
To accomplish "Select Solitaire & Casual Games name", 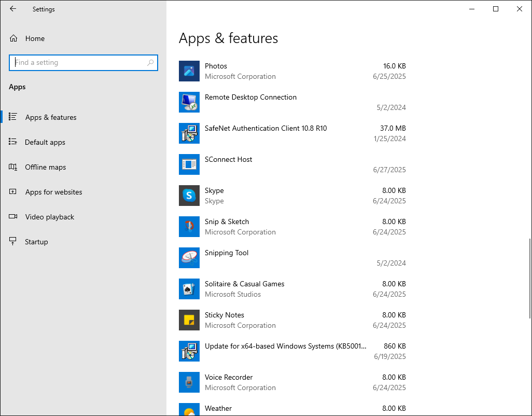I will coord(244,284).
